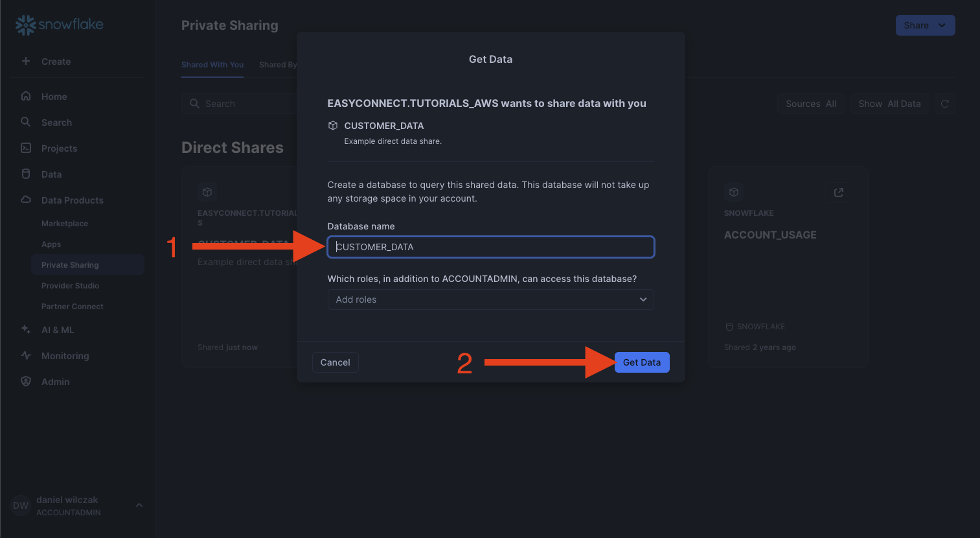
Task: Click the refresh icon near Show All Data
Action: 944,104
